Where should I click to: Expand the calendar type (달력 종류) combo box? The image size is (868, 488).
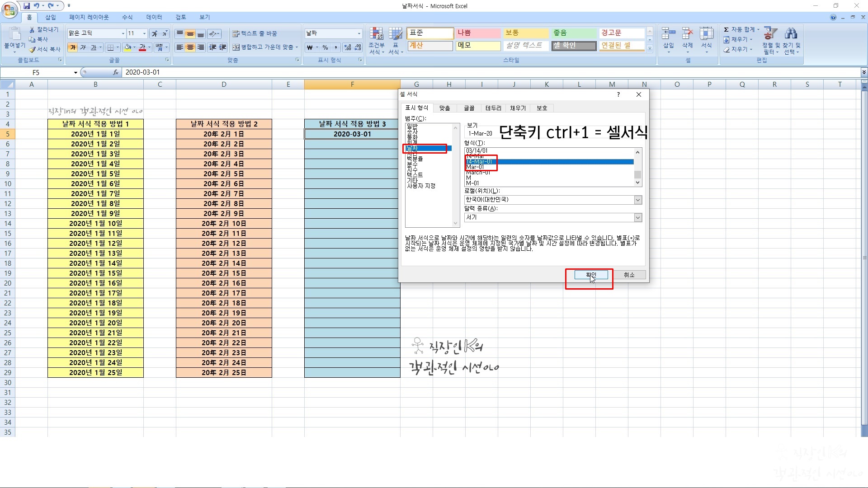pyautogui.click(x=638, y=218)
